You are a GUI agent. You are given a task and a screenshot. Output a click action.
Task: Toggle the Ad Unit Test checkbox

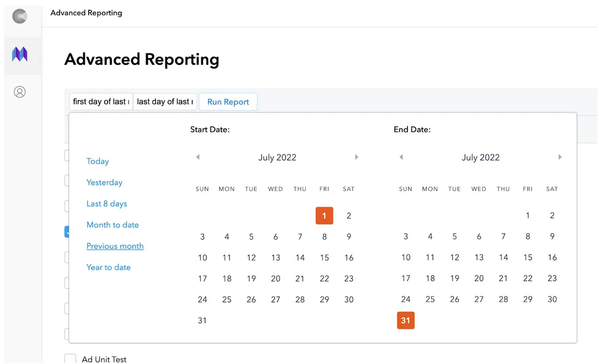tap(70, 359)
